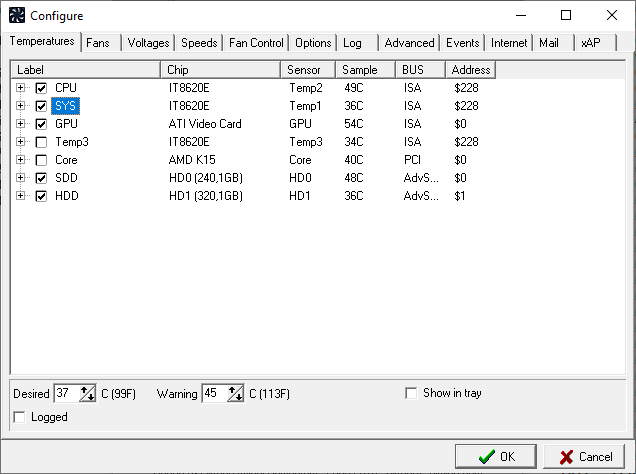
Task: Select the Temperatures tab
Action: [x=42, y=41]
